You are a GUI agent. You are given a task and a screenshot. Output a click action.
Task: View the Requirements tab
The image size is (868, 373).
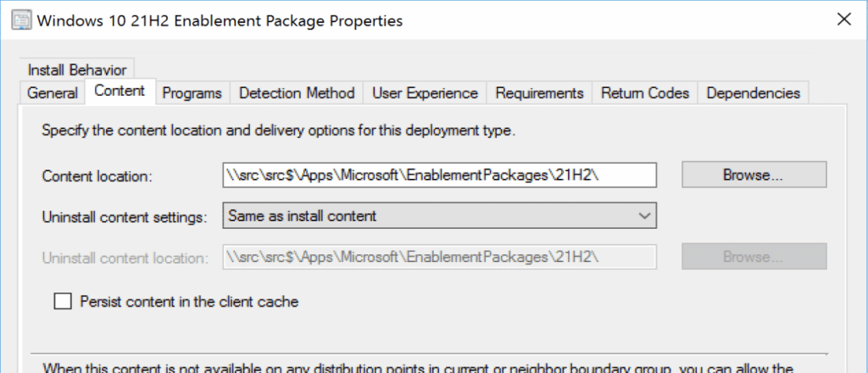pos(539,93)
